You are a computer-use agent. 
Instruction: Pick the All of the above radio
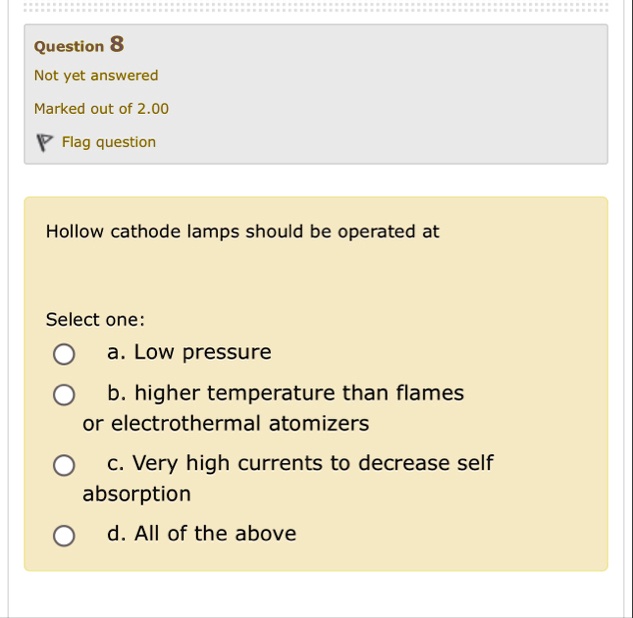[x=64, y=536]
